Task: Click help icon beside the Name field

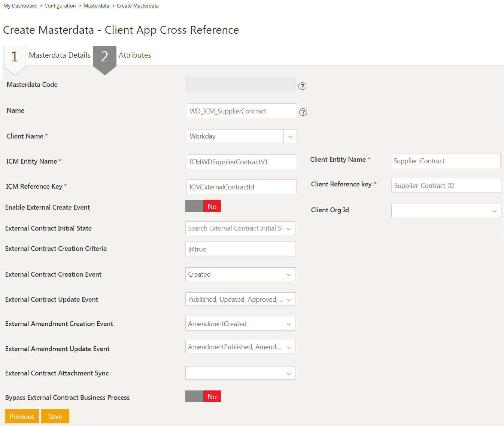Action: pos(303,112)
